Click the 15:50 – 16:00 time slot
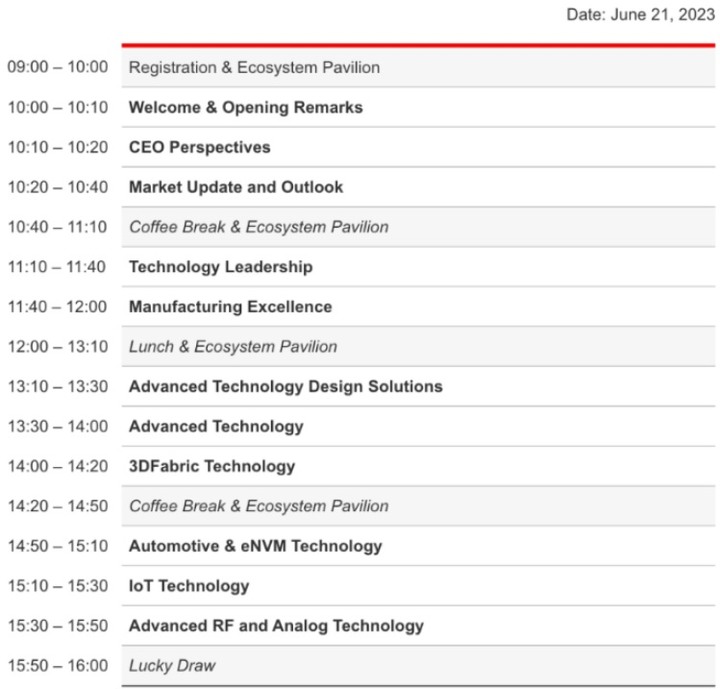This screenshot has width=720, height=689. (x=58, y=666)
